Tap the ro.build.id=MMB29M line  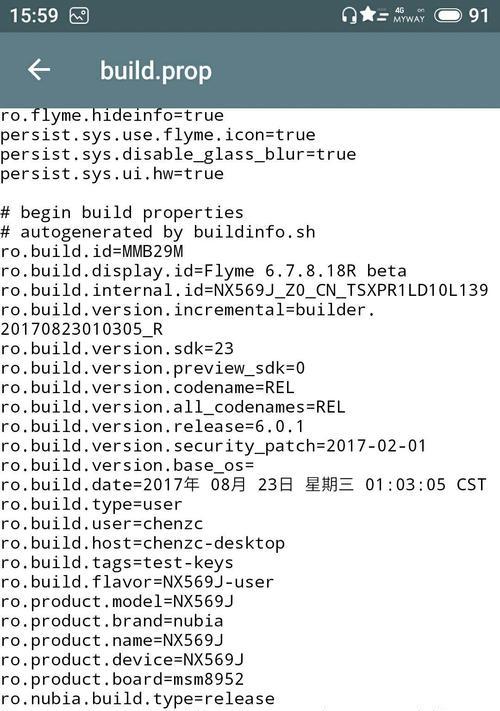pyautogui.click(x=92, y=251)
